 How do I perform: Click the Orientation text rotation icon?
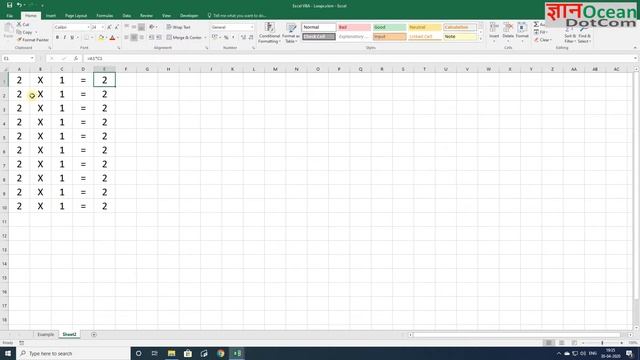tap(152, 27)
